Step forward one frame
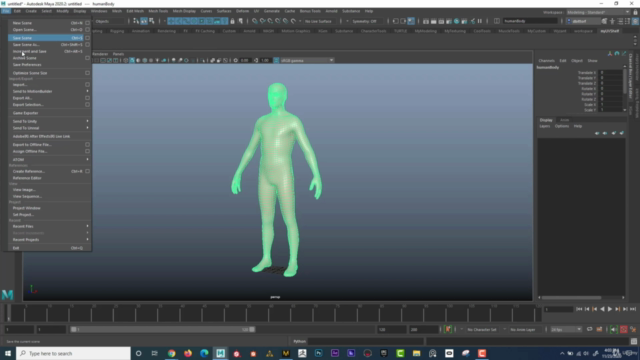Image resolution: width=640 pixels, height=360 pixels. tap(625, 309)
